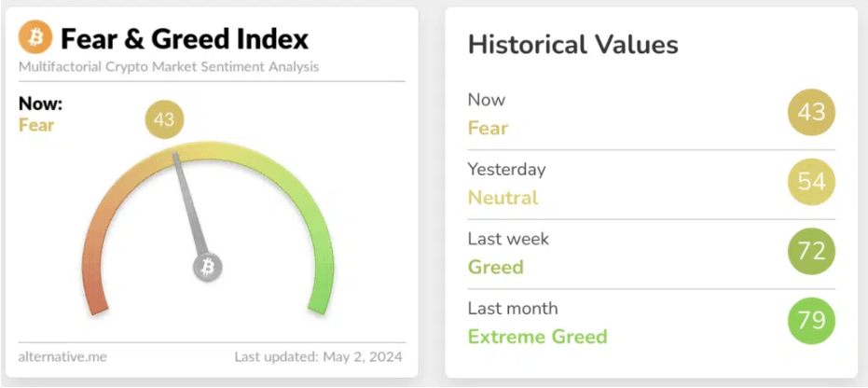Click the orange Bitcoin logo icon

(34, 37)
